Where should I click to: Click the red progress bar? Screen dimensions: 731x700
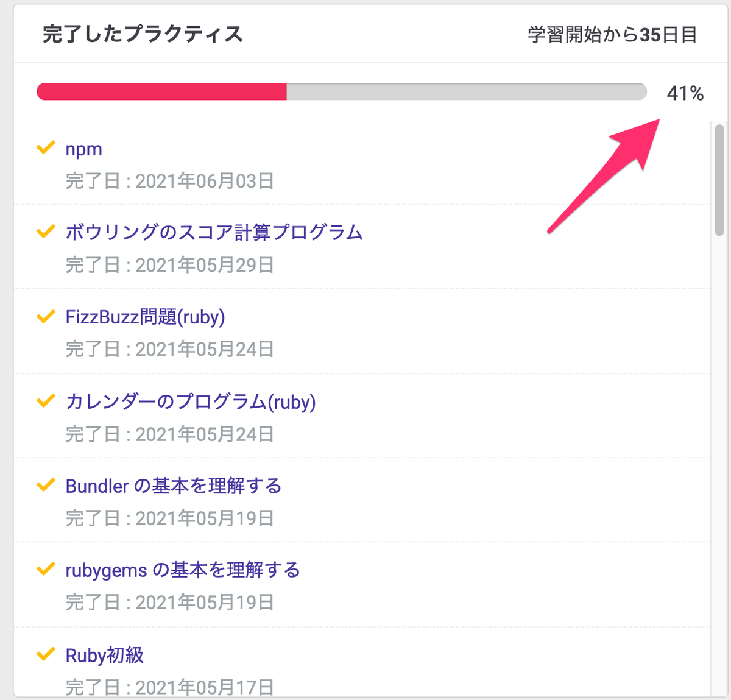(x=162, y=92)
